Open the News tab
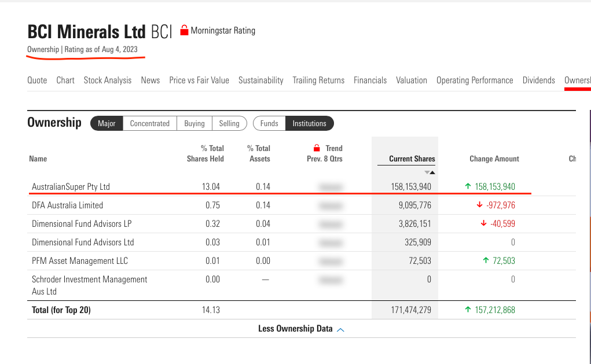Image resolution: width=591 pixels, height=364 pixels. point(150,80)
